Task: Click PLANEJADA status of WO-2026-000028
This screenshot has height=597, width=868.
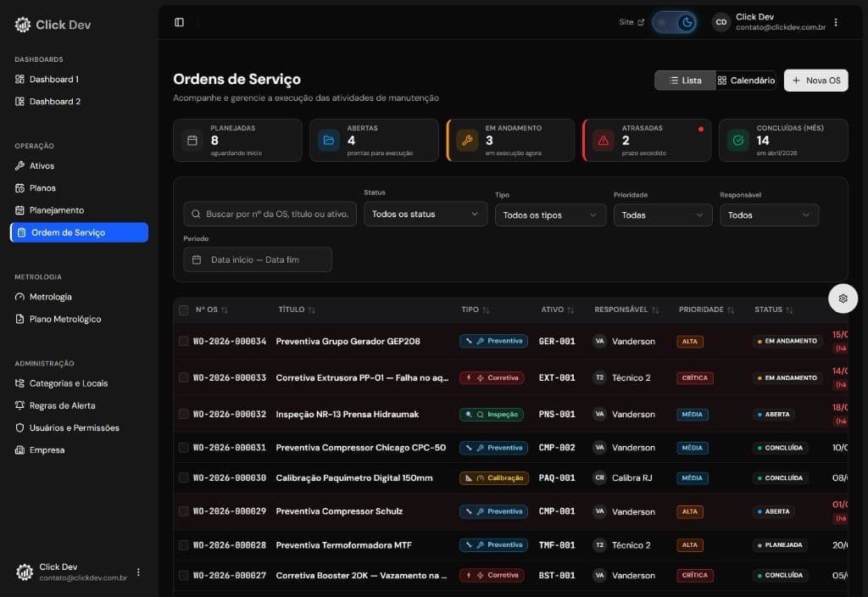Action: tap(780, 545)
